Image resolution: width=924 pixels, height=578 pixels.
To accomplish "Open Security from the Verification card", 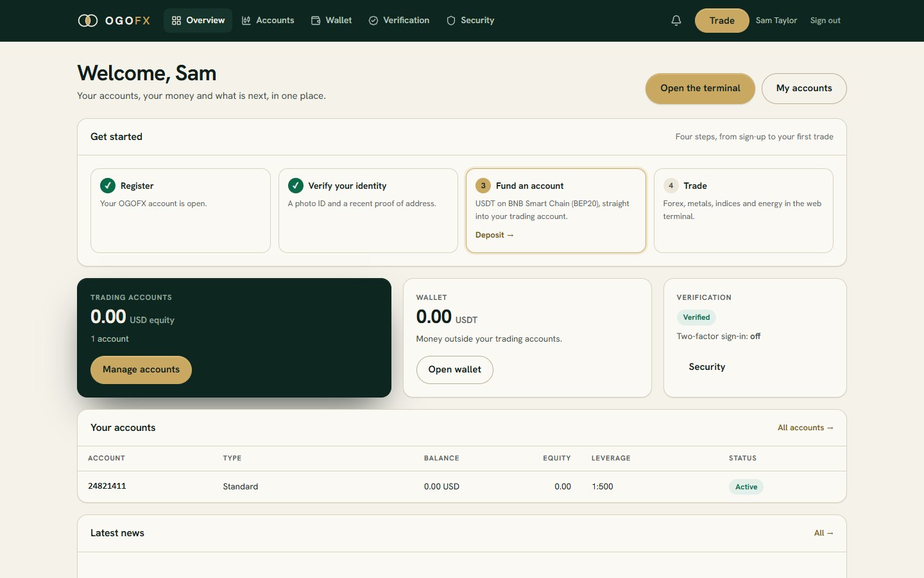I will [x=707, y=367].
